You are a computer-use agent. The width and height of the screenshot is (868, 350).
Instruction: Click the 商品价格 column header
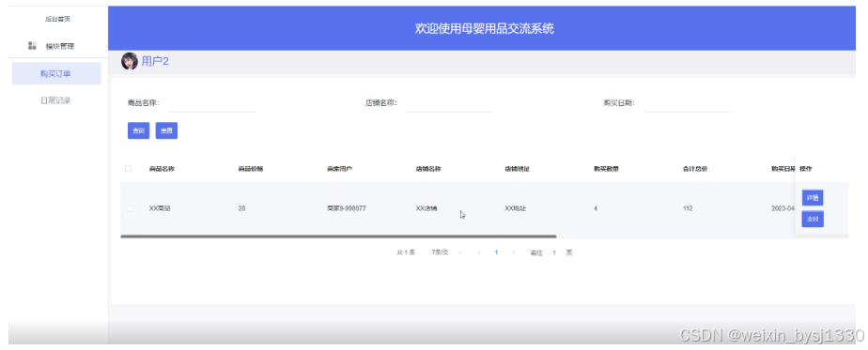pos(250,169)
